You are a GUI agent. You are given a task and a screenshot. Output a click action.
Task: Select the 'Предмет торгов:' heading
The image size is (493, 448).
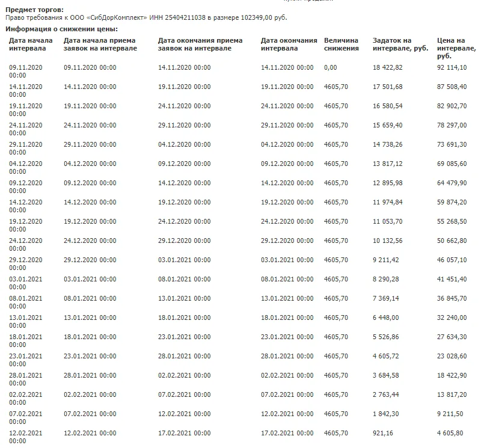34,10
